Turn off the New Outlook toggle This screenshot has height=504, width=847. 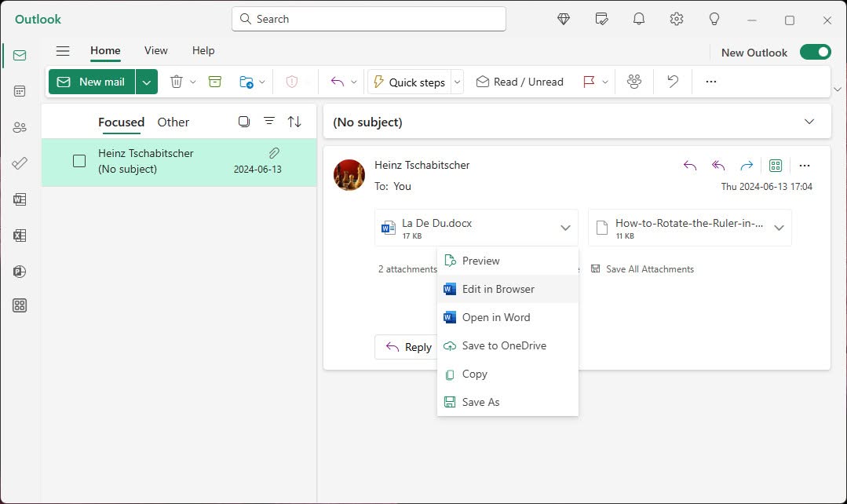click(815, 53)
